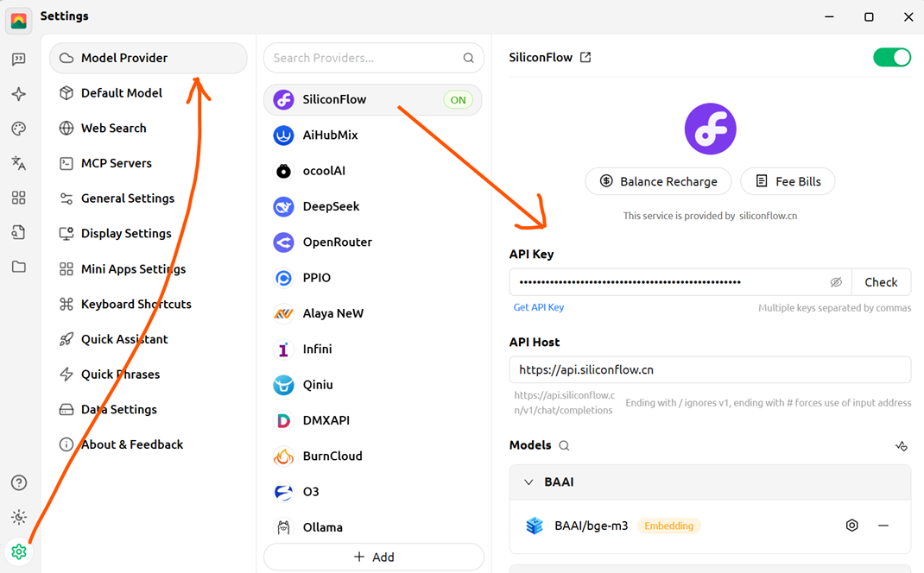Open the translate sidebar icon
The image size is (924, 573).
(19, 163)
